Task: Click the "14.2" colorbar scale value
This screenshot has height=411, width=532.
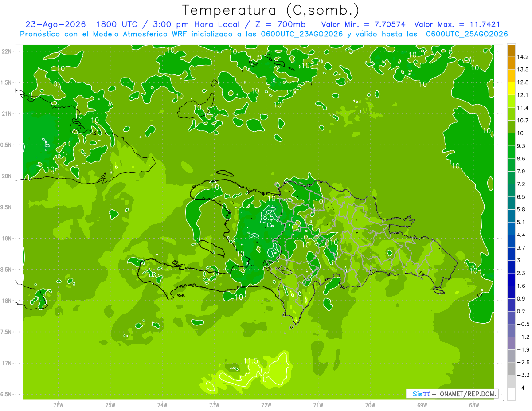Action: 523,57
